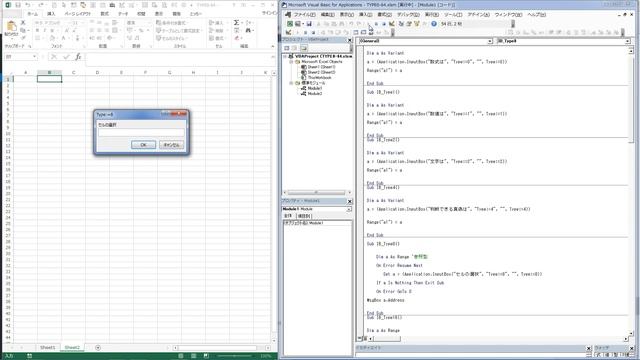Viewport: 640px width, 360px height.
Task: Click the Copy icon in Excel clipboard group
Action: point(23,31)
